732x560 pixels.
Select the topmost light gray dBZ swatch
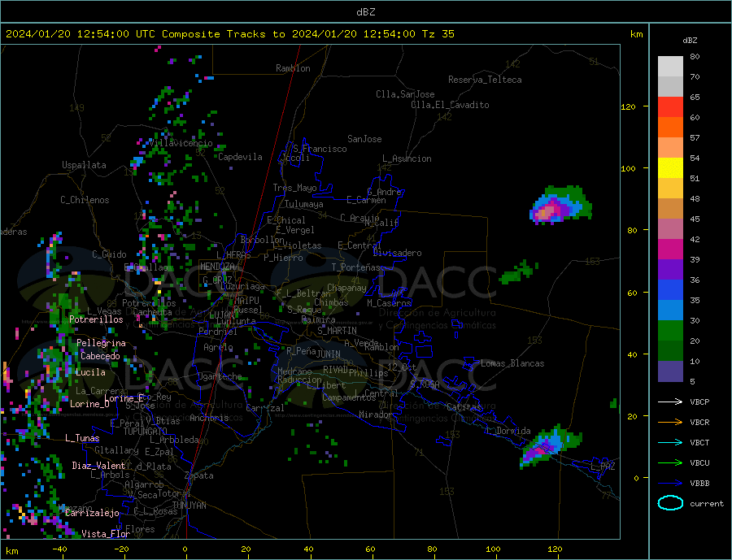(x=670, y=67)
